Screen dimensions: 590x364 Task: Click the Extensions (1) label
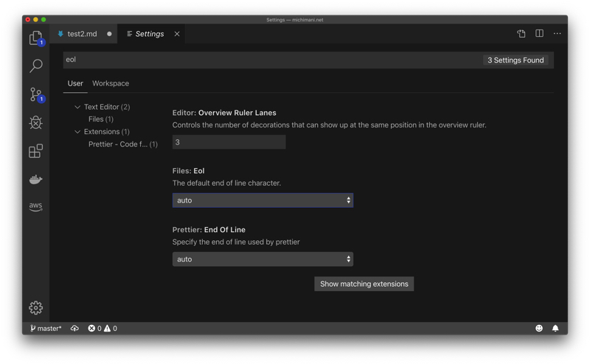click(x=106, y=132)
